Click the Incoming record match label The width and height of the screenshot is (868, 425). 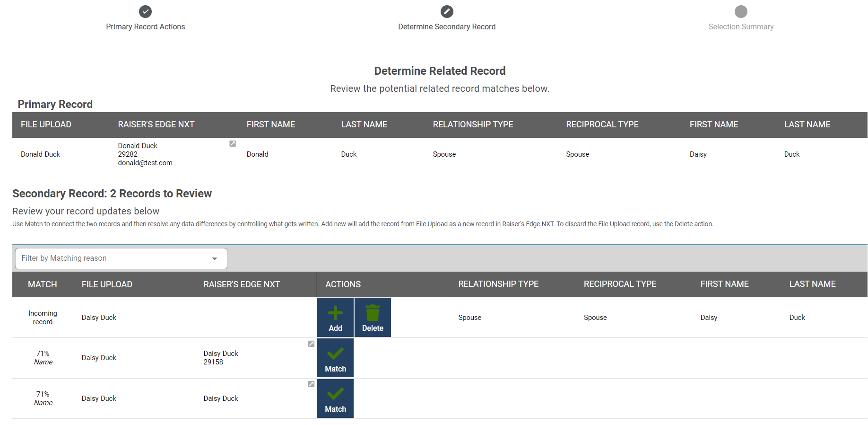pyautogui.click(x=43, y=318)
